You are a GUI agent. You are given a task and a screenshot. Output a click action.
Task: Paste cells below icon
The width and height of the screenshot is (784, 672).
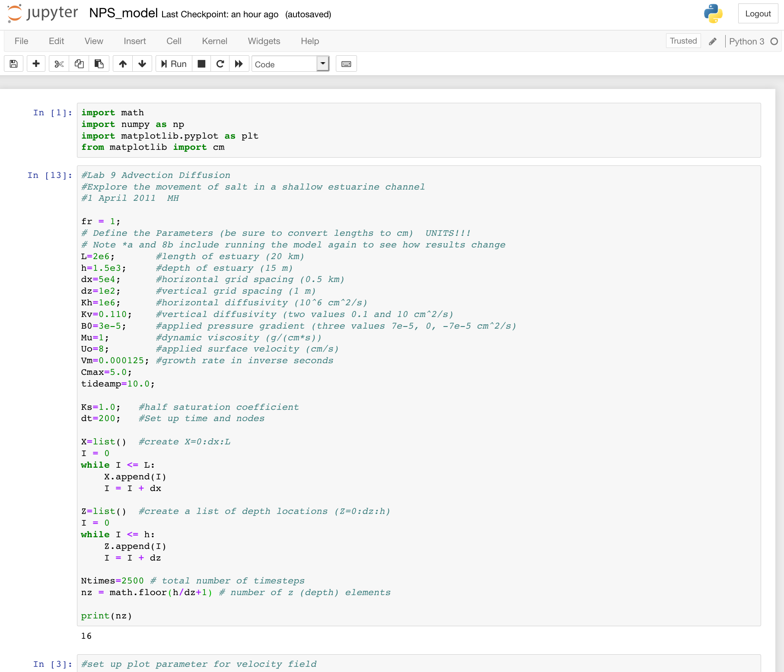coord(99,64)
